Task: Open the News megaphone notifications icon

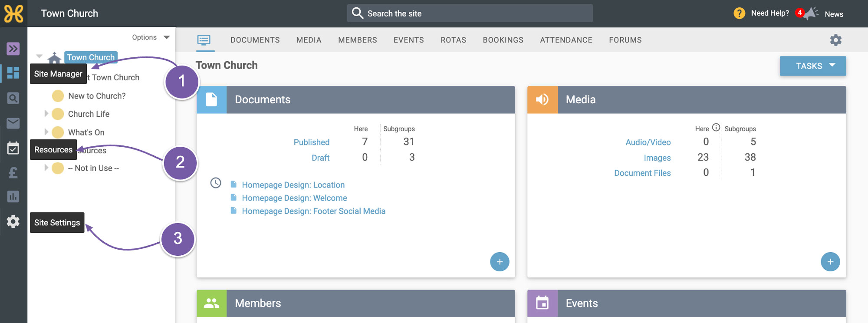Action: 809,13
